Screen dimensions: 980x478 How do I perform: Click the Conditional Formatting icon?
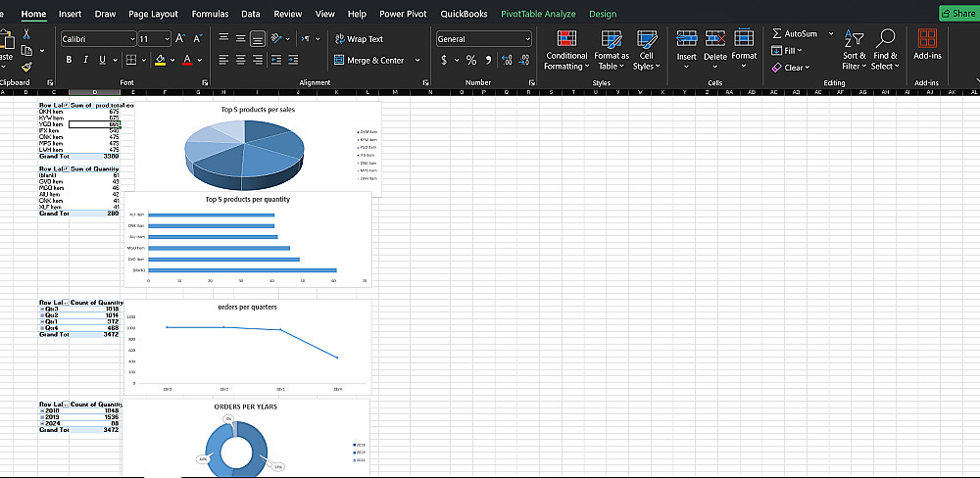[566, 39]
